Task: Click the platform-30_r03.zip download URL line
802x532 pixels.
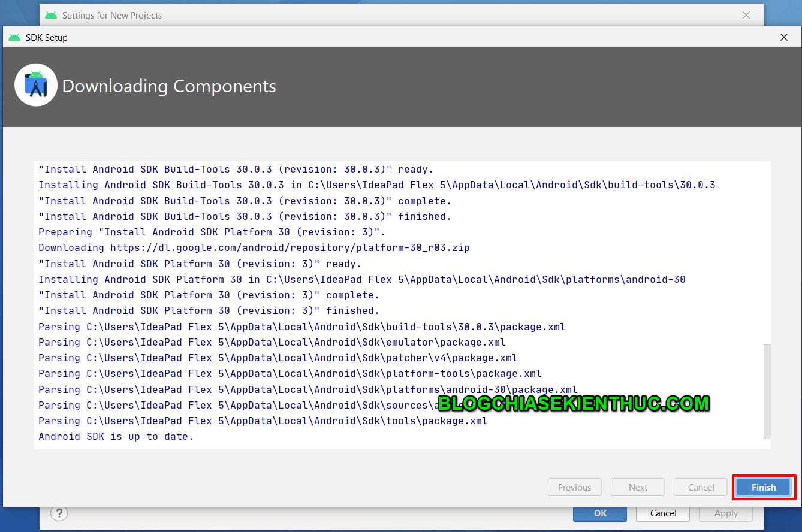Action: pyautogui.click(x=254, y=247)
